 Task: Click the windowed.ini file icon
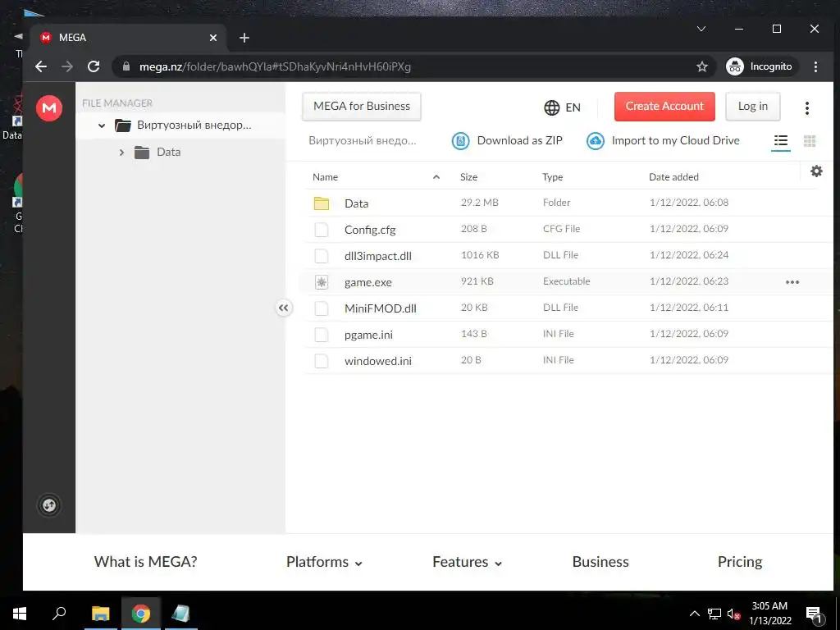point(322,361)
